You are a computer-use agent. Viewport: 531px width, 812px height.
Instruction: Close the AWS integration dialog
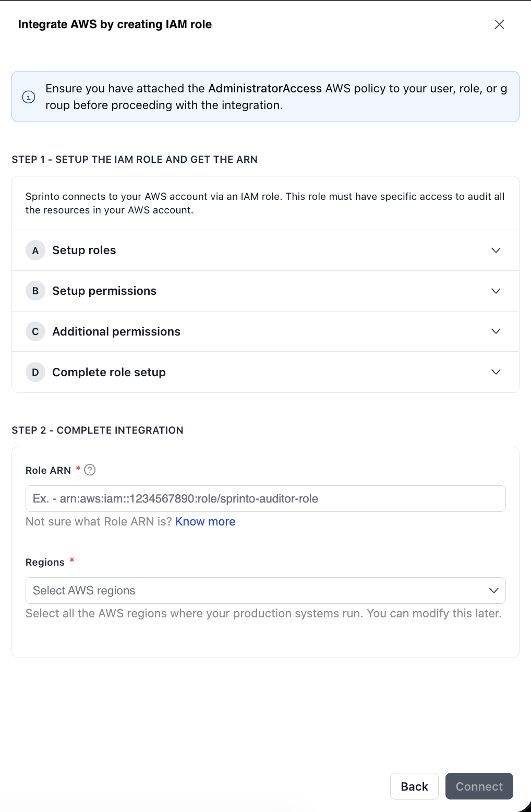coord(499,25)
